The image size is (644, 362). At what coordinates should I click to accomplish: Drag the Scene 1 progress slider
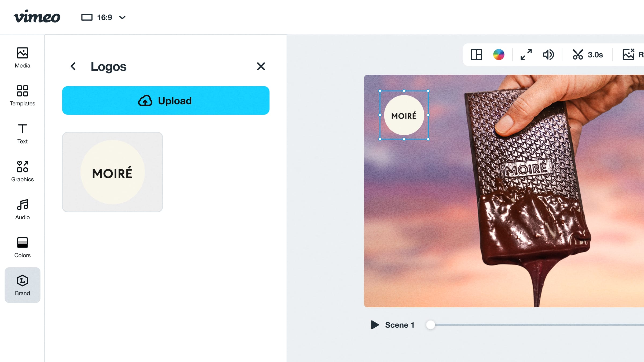430,325
